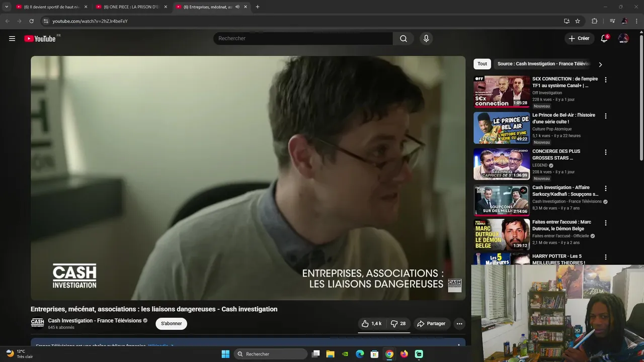This screenshot has width=644, height=362.
Task: Click the search magnifier button
Action: click(404, 39)
